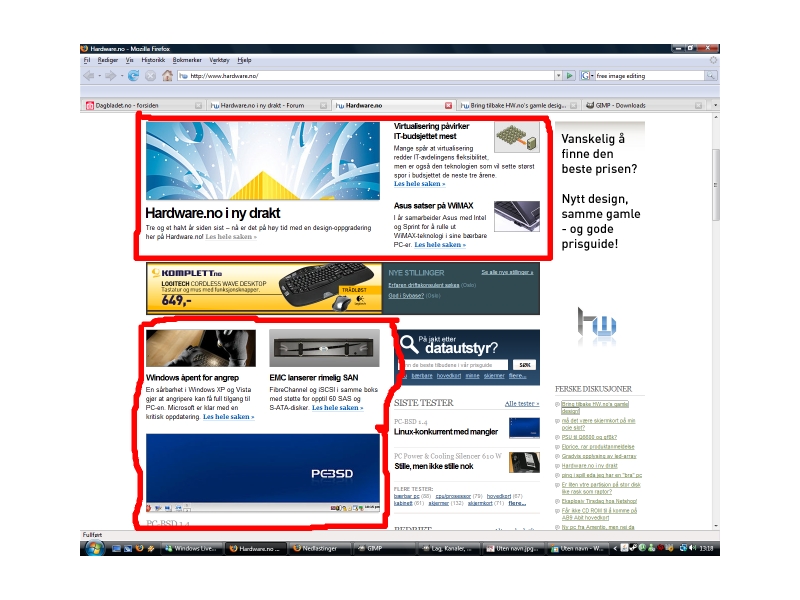Open the Back button history dropdown arrow
Image resolution: width=800 pixels, height=600 pixels.
point(99,76)
